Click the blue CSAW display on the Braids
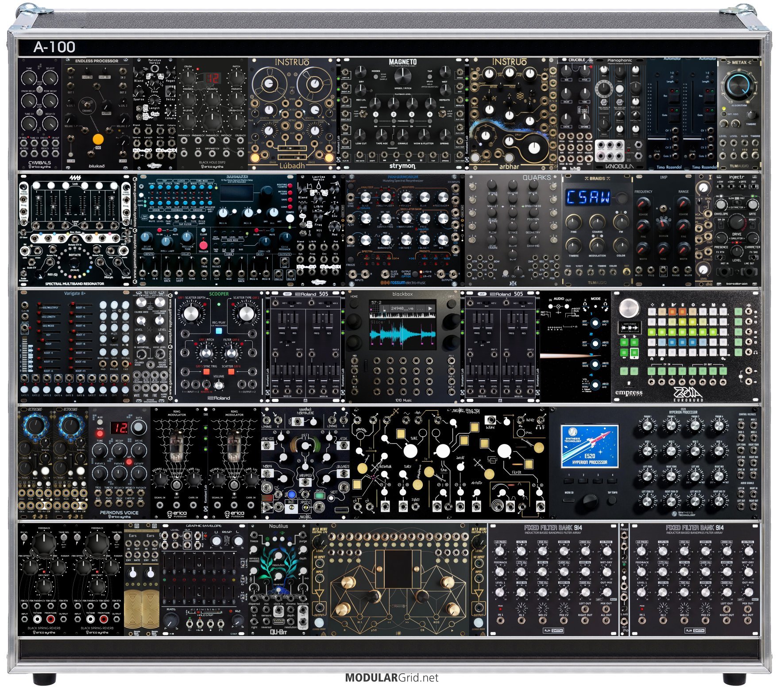The height and width of the screenshot is (687, 784). (588, 197)
